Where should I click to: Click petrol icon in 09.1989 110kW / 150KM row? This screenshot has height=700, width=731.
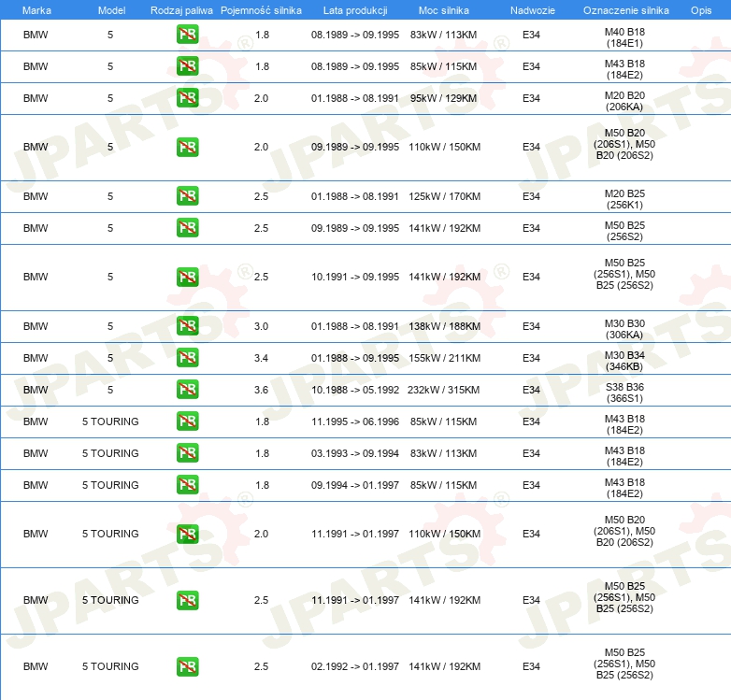[x=187, y=147]
